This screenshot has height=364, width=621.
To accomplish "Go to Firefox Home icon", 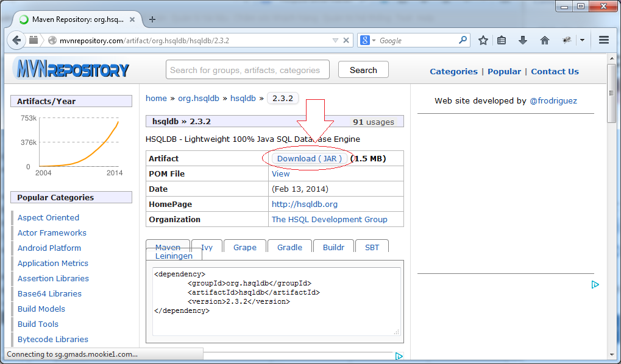I will pos(545,40).
